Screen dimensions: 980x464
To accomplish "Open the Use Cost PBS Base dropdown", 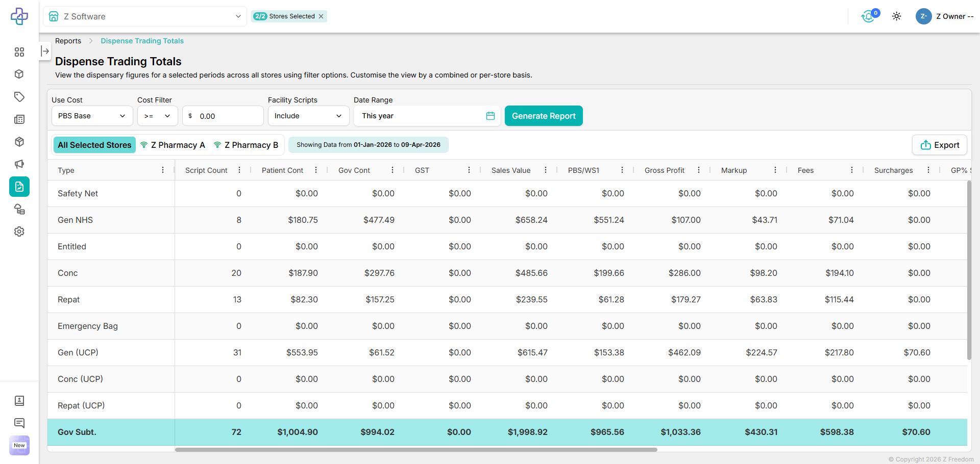I will pos(92,116).
